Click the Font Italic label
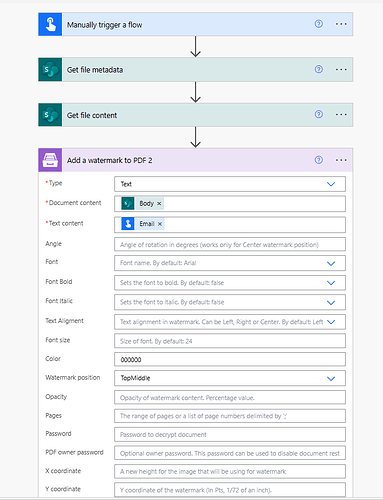The image size is (383, 500). click(59, 301)
